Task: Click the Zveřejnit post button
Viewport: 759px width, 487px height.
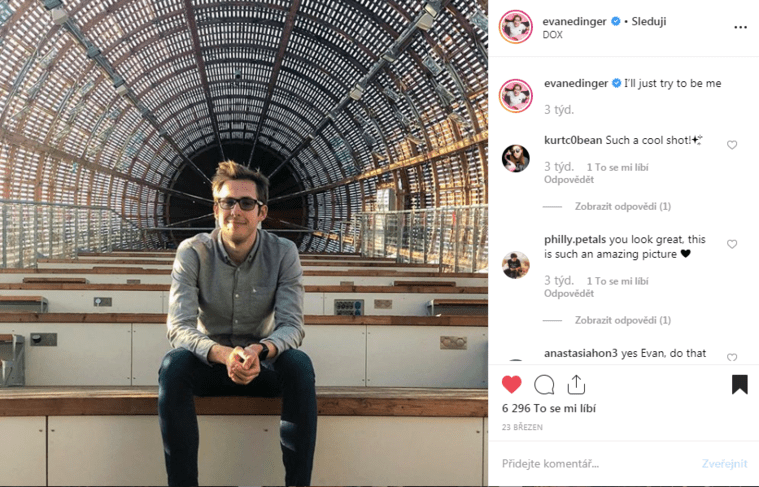Action: coord(724,464)
